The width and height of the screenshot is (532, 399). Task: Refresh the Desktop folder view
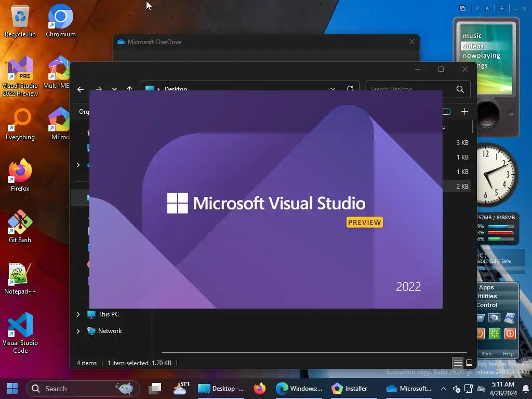pos(350,88)
